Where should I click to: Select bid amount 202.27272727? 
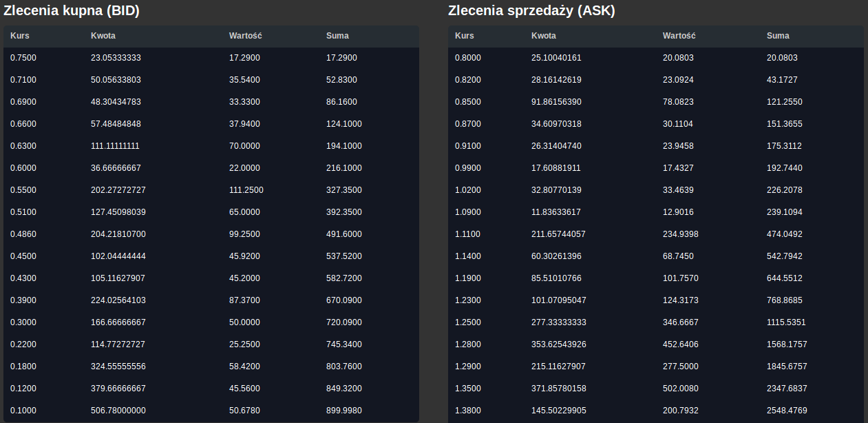[x=118, y=190]
